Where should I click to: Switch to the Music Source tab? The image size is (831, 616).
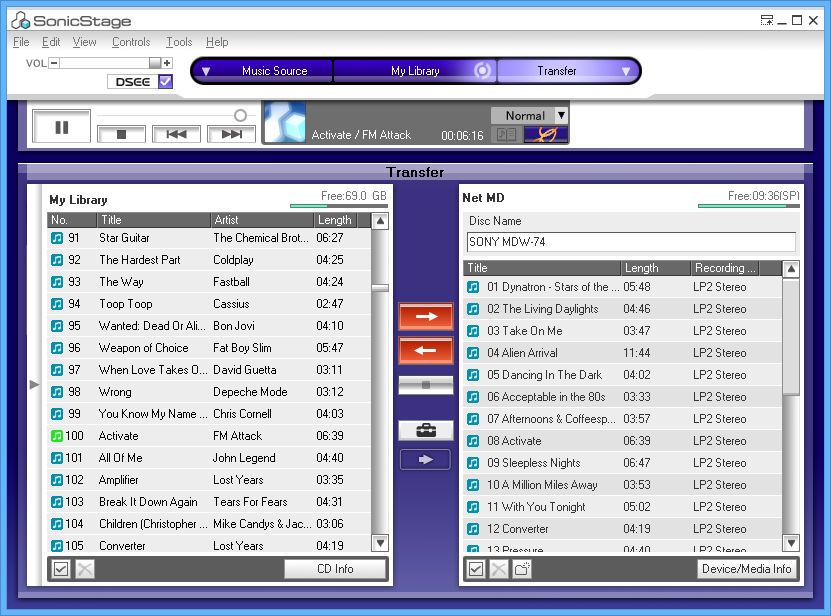pos(275,71)
